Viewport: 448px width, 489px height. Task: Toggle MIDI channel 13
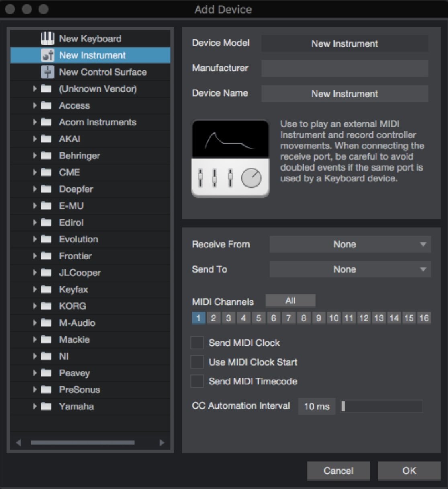[379, 318]
